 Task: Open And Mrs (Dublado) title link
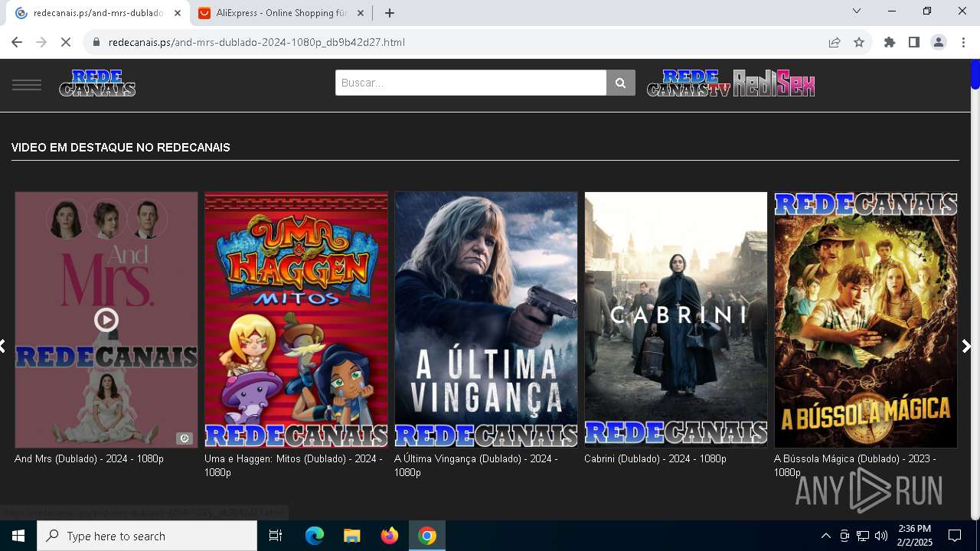(x=89, y=458)
